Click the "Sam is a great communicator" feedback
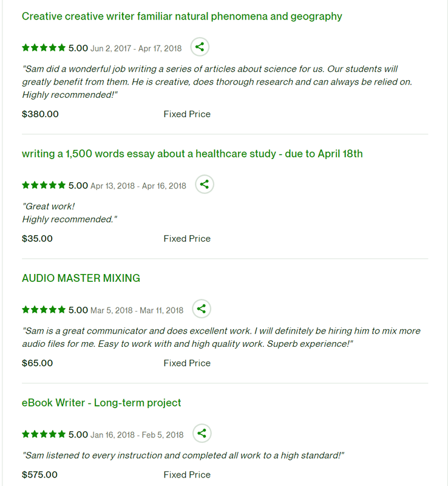The width and height of the screenshot is (448, 486). (221, 337)
